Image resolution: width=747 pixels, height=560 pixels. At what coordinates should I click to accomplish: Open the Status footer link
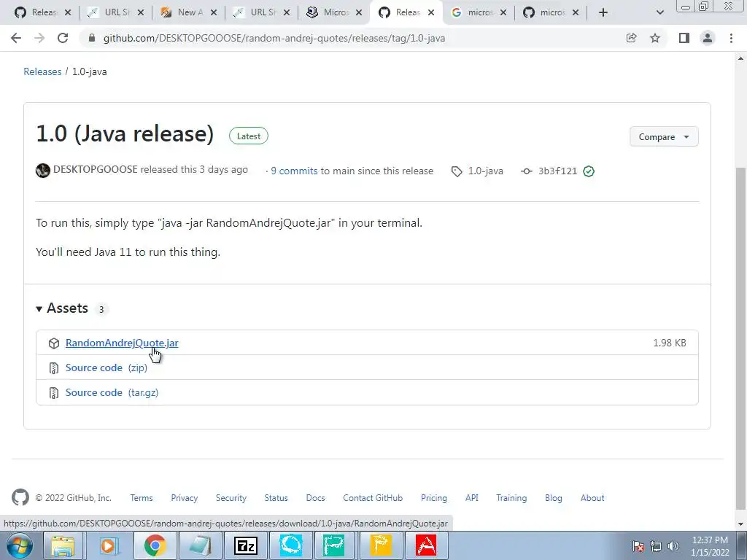click(x=276, y=497)
